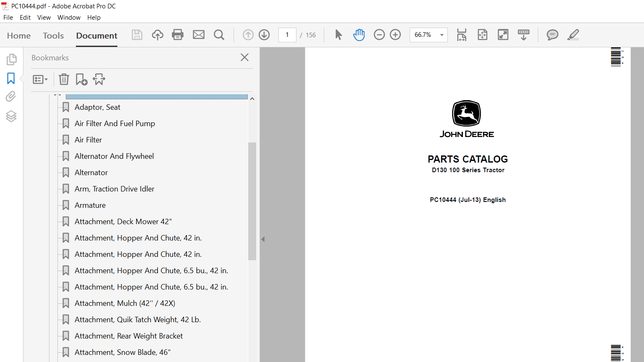
Task: Open the Edit menu
Action: [25, 18]
